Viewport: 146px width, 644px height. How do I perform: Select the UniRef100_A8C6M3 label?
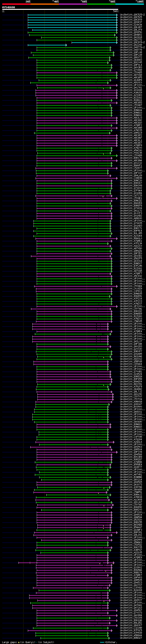click(131, 103)
